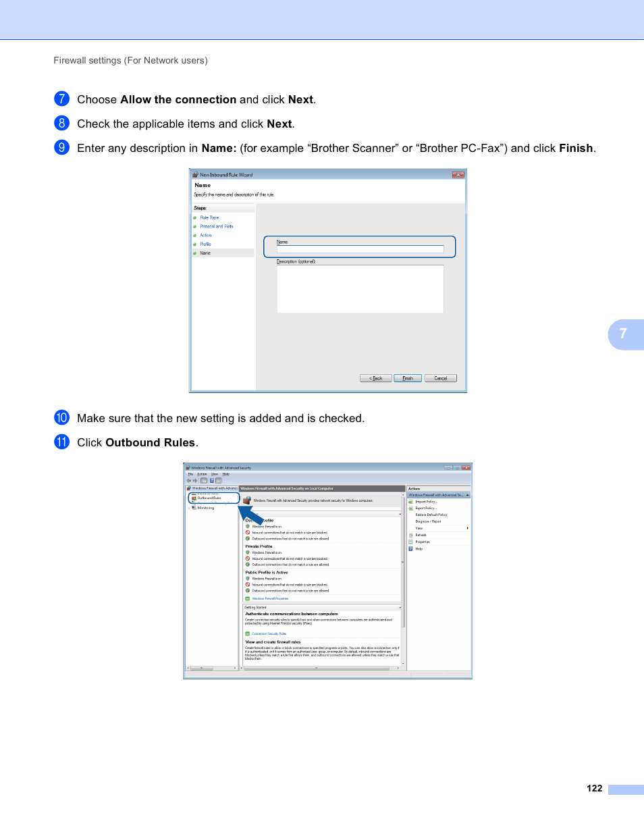Click the Authenticate communications between computers heading
The width and height of the screenshot is (644, 834).
tap(292, 614)
